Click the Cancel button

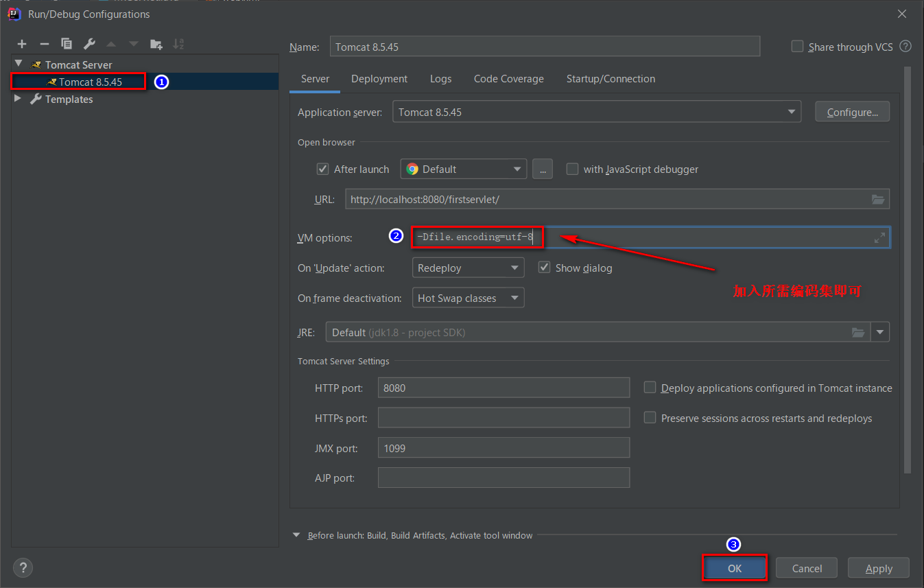click(x=807, y=568)
